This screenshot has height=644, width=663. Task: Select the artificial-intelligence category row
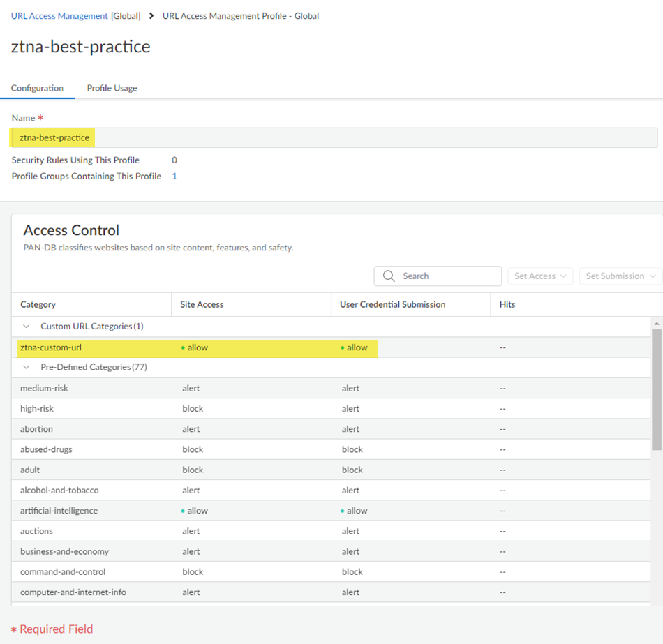pos(59,511)
